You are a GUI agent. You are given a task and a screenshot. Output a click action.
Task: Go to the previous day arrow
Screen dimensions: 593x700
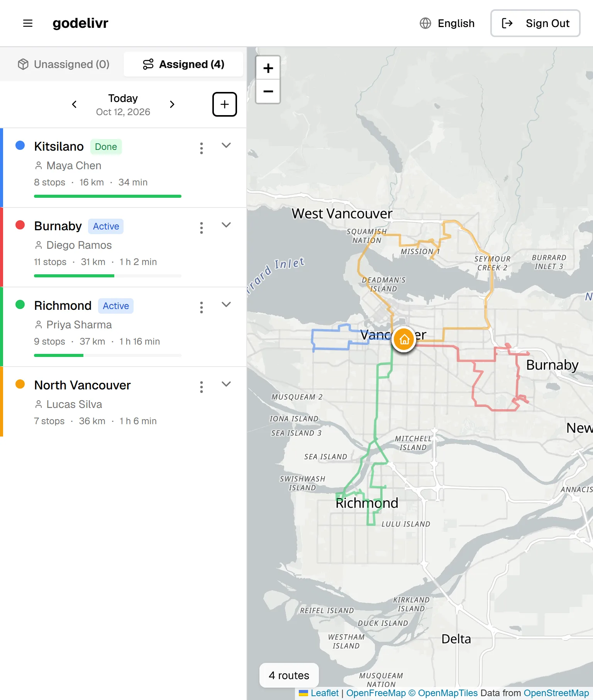tap(74, 104)
